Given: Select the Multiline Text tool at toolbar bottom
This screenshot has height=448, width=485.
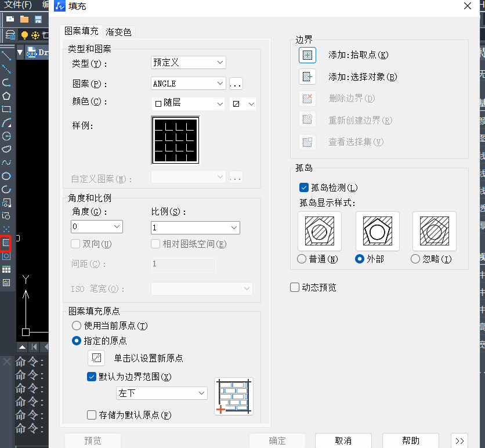Looking at the screenshot, I should 6,283.
